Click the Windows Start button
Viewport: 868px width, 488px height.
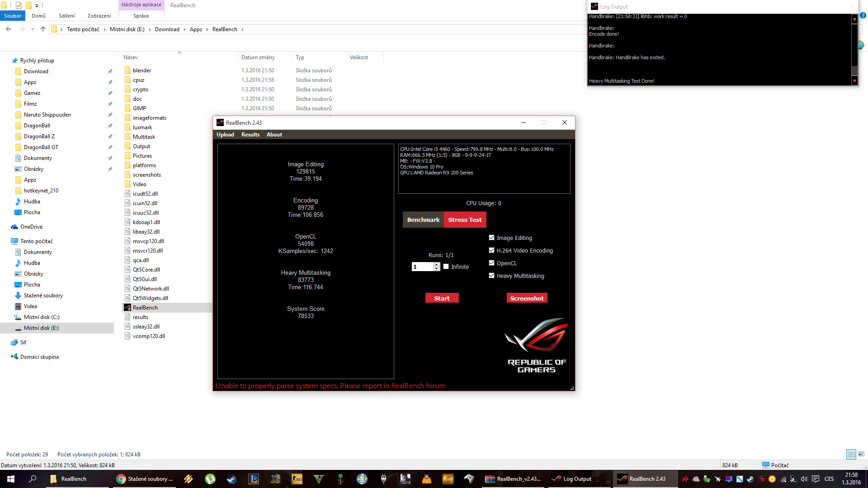[11, 479]
